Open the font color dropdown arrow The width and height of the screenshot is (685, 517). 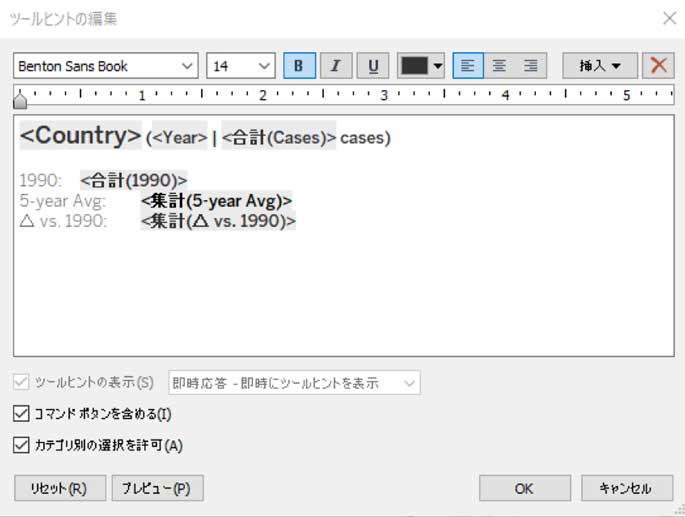coord(438,66)
